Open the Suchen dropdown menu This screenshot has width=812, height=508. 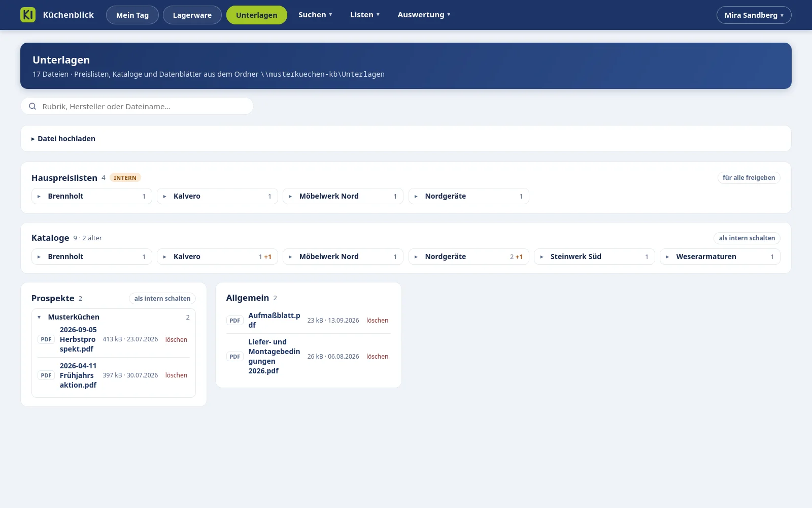(x=315, y=15)
